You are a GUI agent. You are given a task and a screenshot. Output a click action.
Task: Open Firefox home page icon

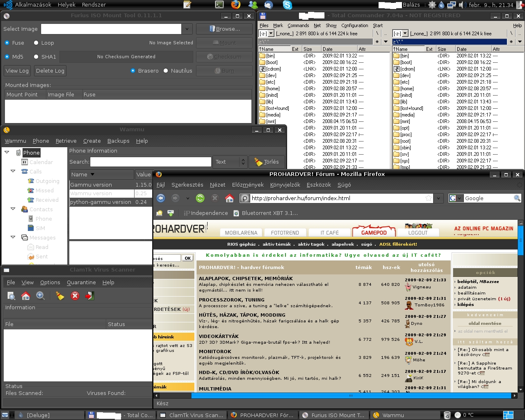[229, 198]
